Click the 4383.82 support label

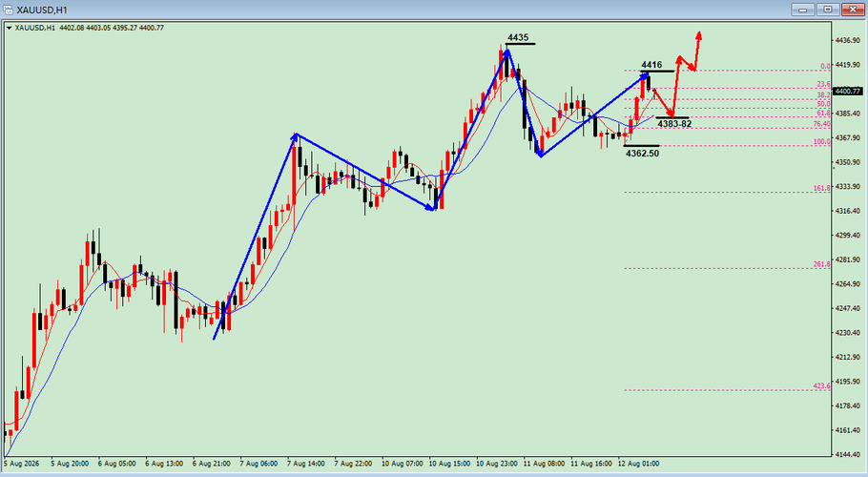674,124
